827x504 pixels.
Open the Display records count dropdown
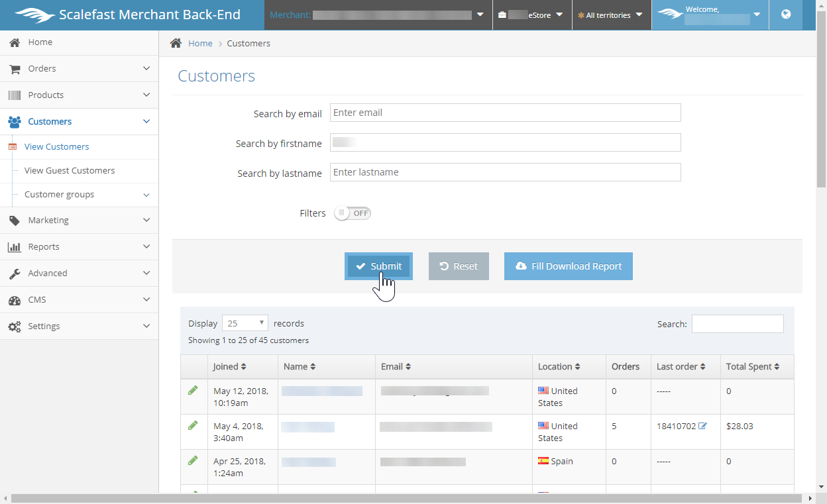245,323
